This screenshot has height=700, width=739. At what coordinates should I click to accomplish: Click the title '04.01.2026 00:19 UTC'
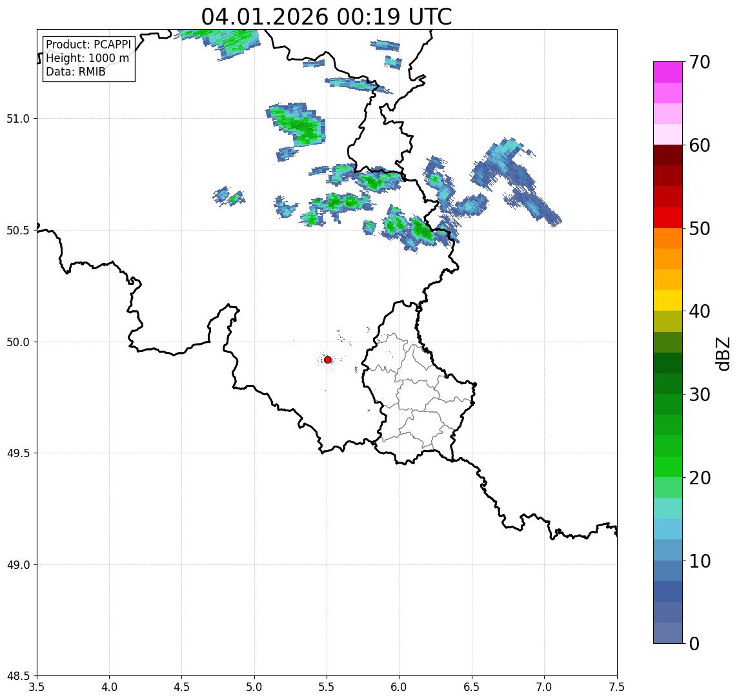click(327, 17)
